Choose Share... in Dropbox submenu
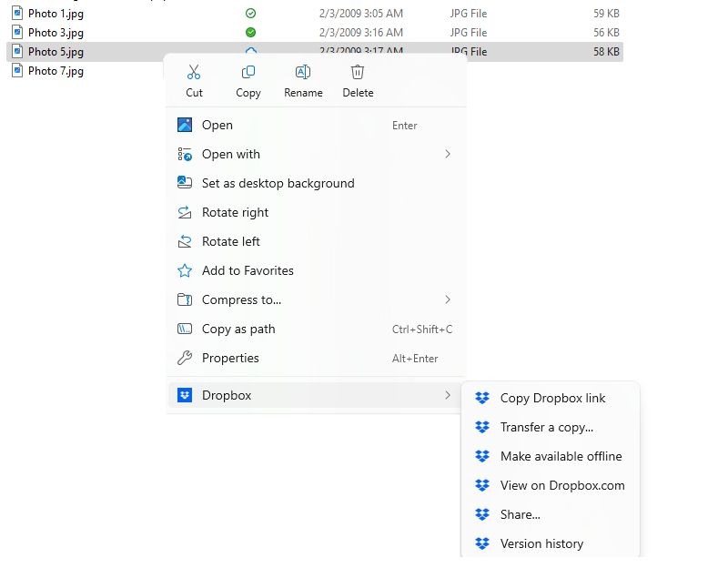The image size is (728, 568). point(551,514)
